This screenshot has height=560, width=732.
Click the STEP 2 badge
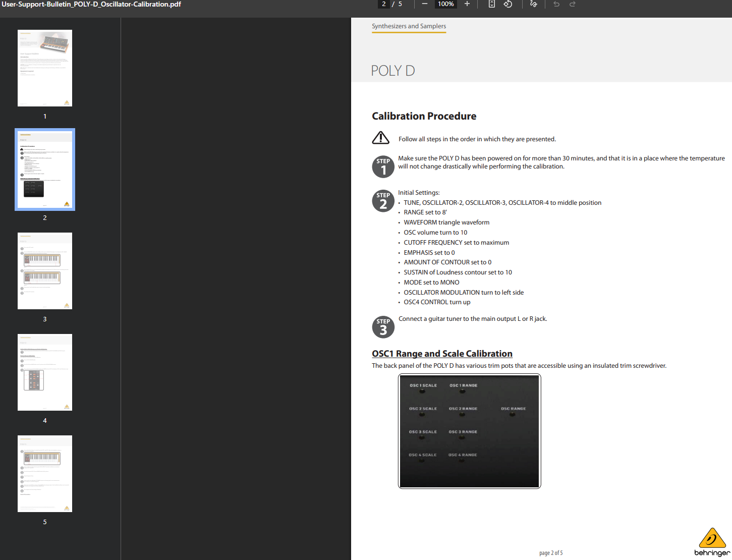[x=383, y=201]
